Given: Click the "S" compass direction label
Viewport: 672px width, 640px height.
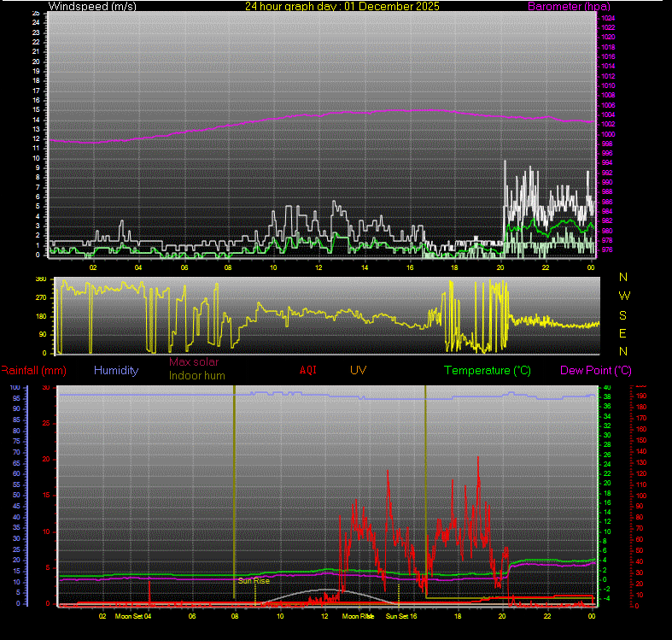Looking at the screenshot, I should pos(622,315).
